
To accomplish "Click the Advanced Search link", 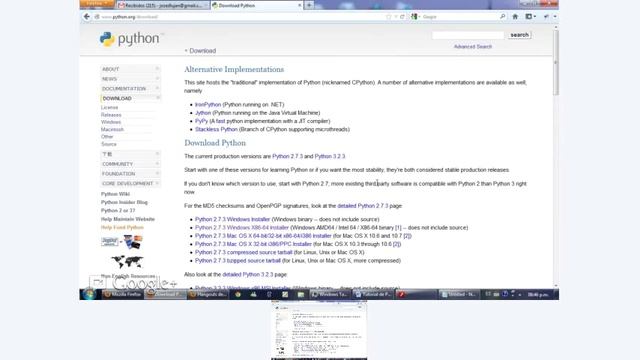I will click(473, 47).
